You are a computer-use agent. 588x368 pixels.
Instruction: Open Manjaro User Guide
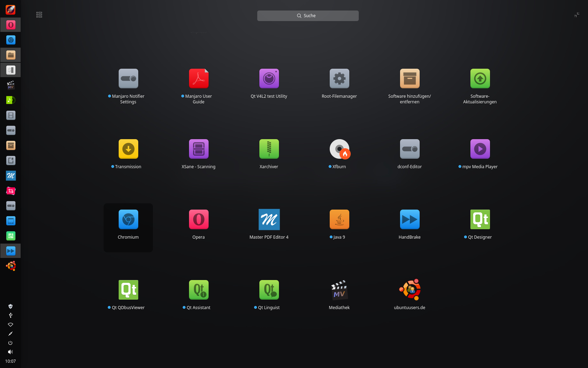(198, 79)
